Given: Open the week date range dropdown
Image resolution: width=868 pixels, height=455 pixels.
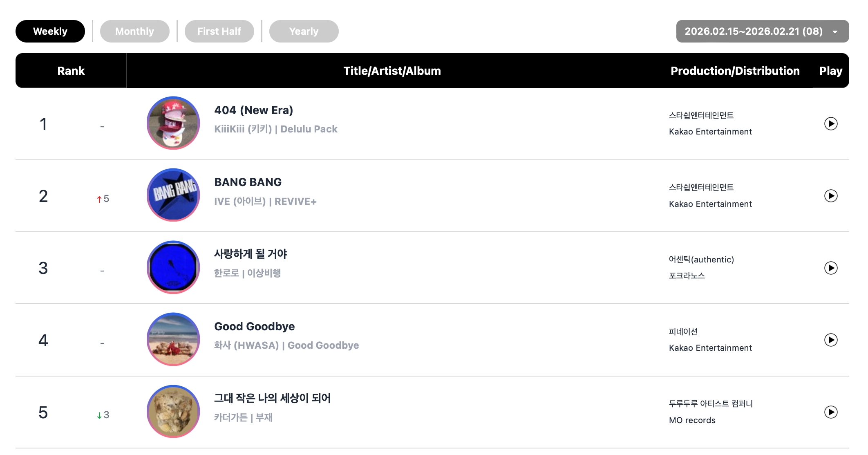Looking at the screenshot, I should coord(762,31).
